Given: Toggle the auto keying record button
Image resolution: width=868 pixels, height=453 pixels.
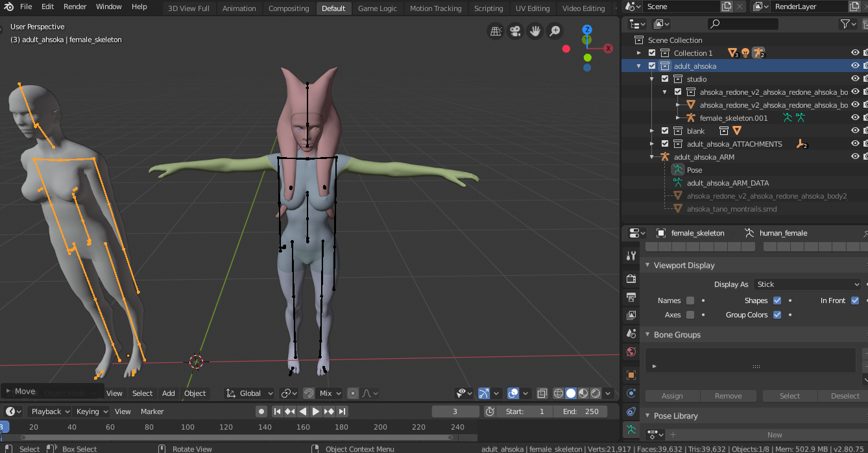Looking at the screenshot, I should 261,411.
